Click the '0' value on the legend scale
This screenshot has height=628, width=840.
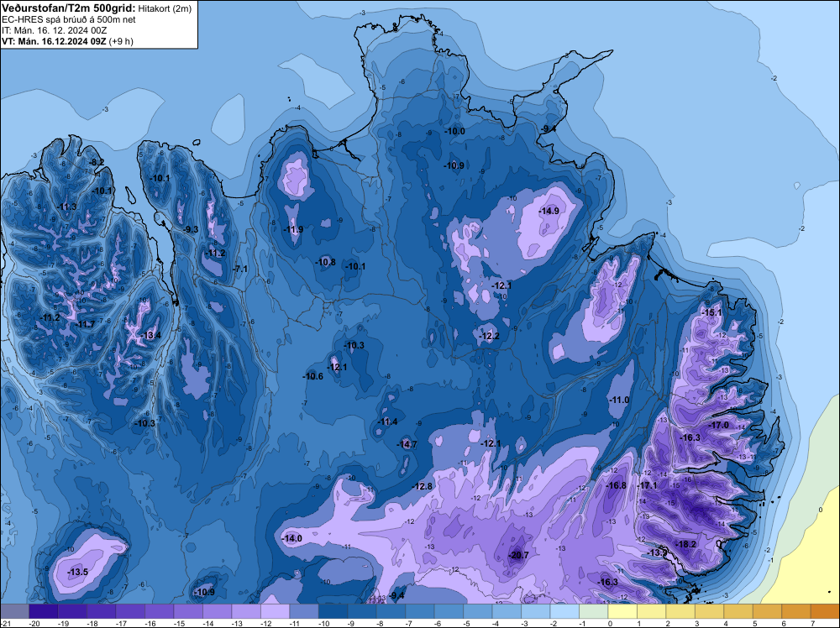point(610,623)
